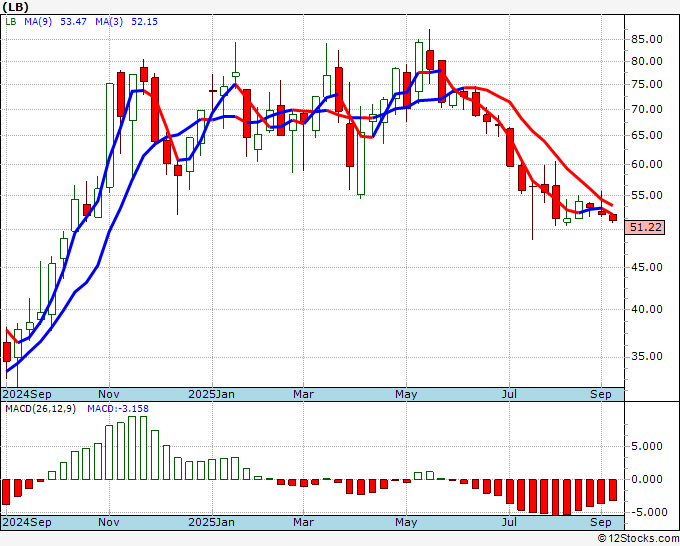The image size is (680, 546).
Task: Click 2025Jan on the price chart time axis
Action: (211, 394)
